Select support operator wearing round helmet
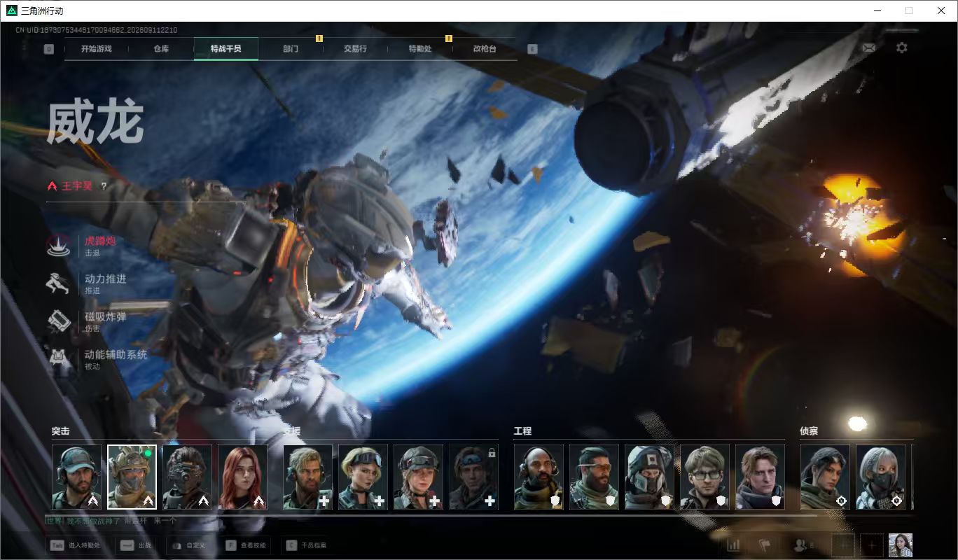958x560 pixels. coord(418,477)
